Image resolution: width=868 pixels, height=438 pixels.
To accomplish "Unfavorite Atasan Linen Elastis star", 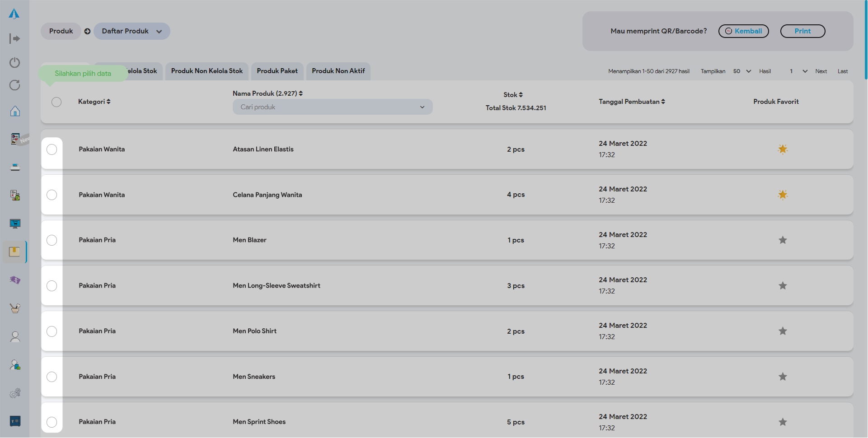I will coord(783,149).
